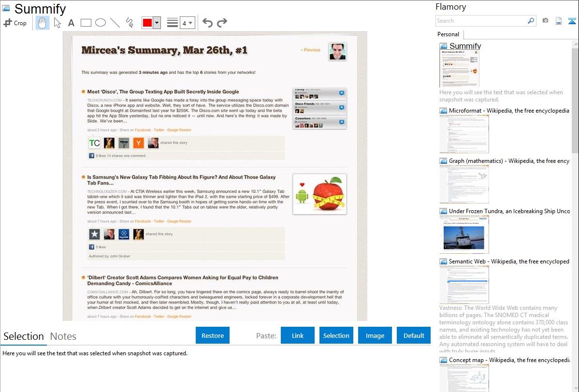
Task: Click the document page icon
Action: 559,21
